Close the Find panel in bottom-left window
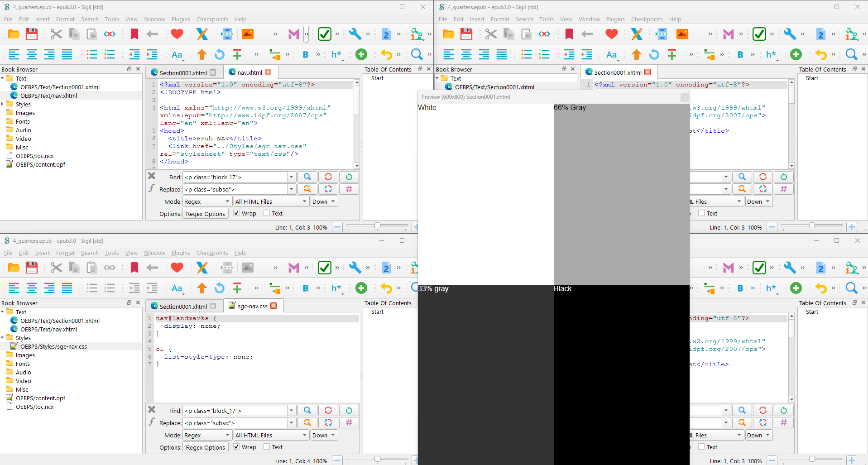Viewport: 868px width, 465px height. (152, 409)
